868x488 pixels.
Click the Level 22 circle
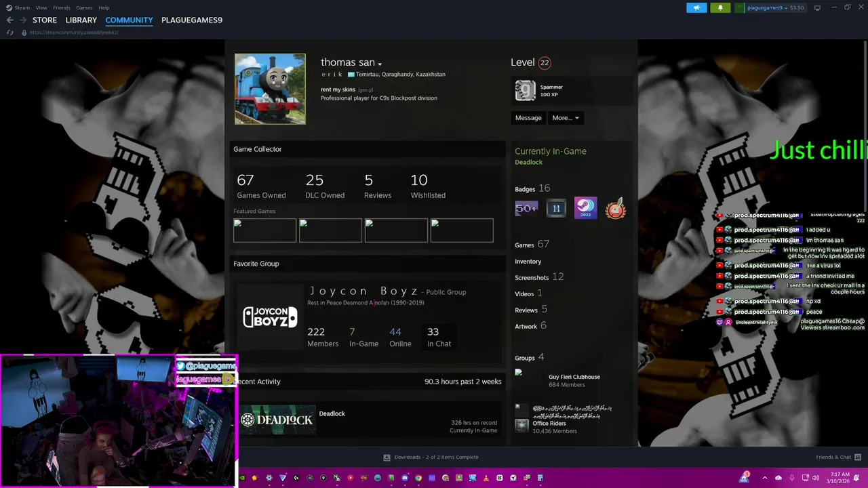point(544,62)
